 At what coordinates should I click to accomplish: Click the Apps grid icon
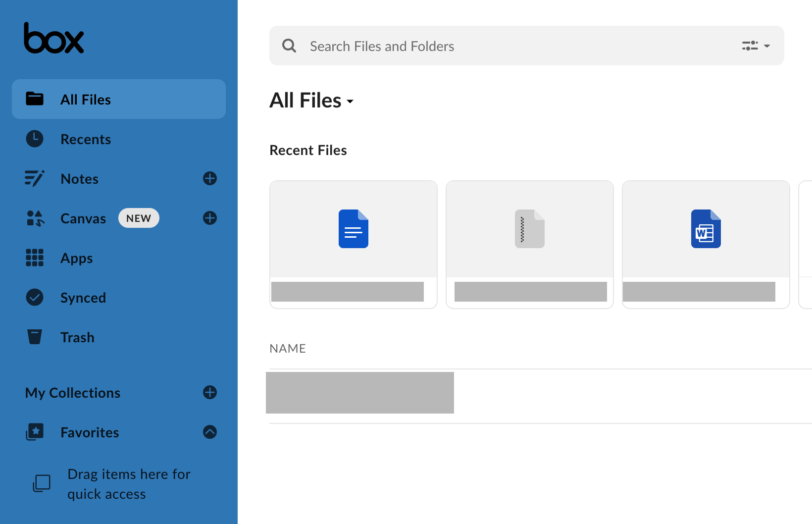coord(35,258)
